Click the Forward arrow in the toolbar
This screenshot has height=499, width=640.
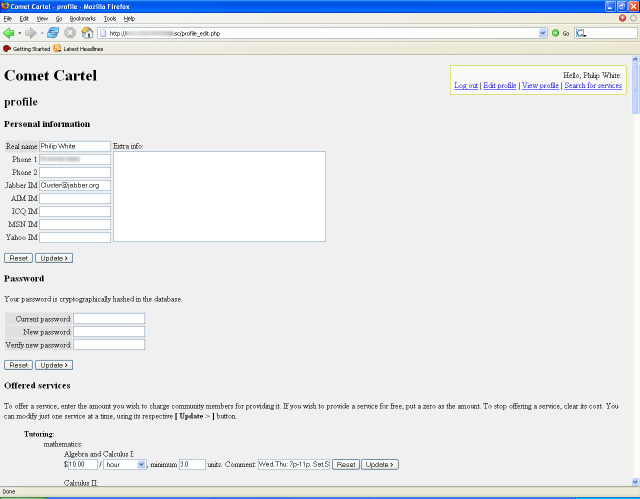[31, 33]
